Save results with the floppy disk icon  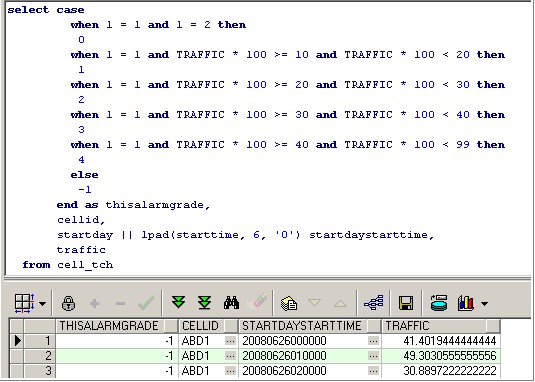(x=406, y=303)
